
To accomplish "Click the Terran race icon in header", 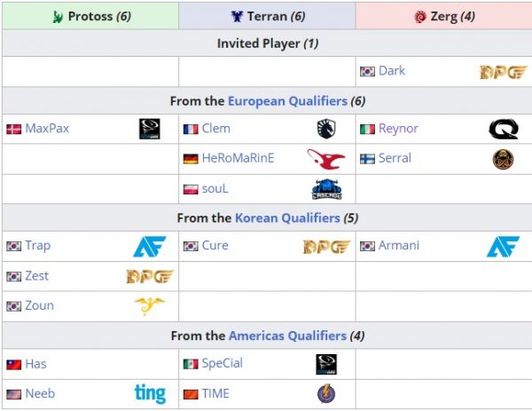I will (237, 16).
